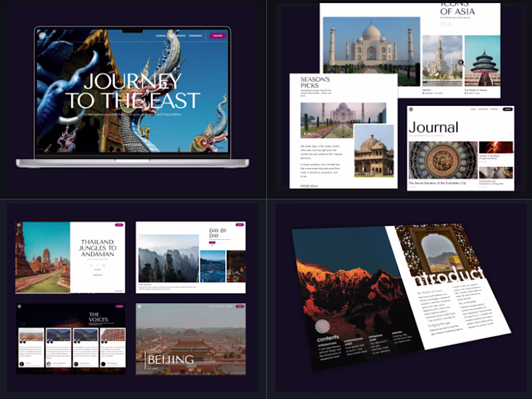
Task: Click the magenta button on the Thailand page
Action: click(119, 225)
